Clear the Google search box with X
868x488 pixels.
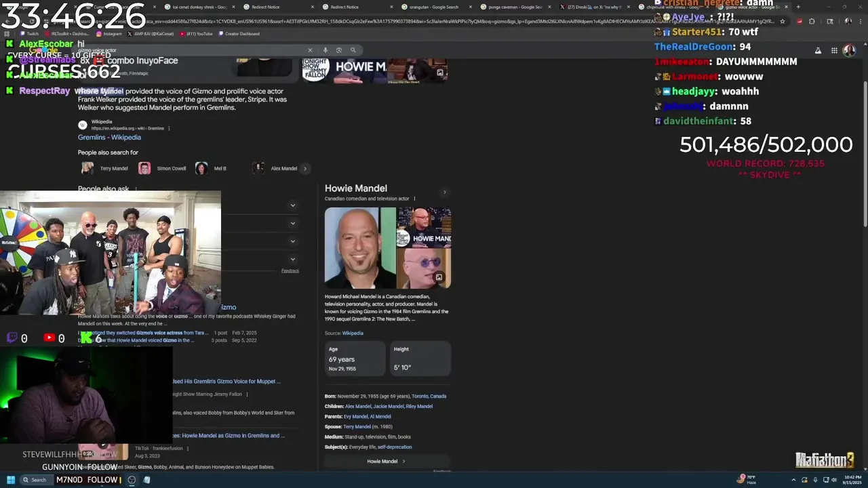310,50
